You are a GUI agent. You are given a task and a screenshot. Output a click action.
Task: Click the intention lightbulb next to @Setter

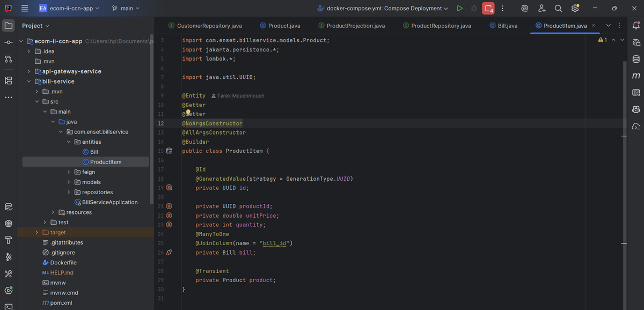(x=188, y=113)
